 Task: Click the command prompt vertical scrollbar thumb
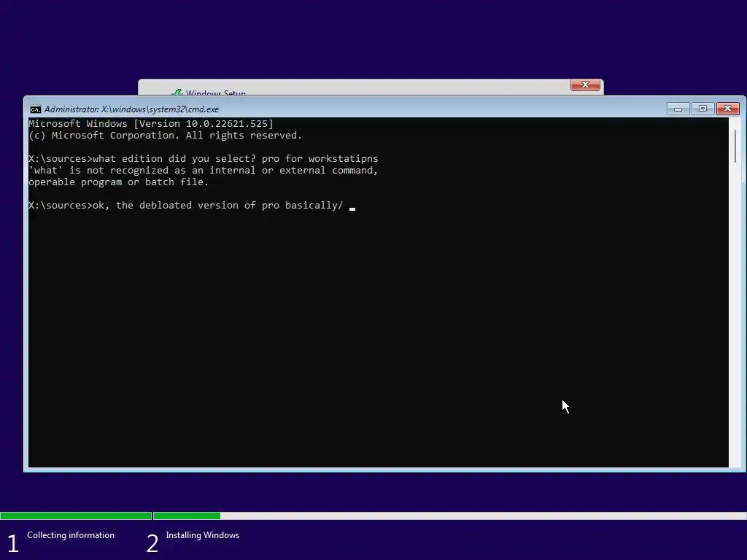(x=735, y=146)
